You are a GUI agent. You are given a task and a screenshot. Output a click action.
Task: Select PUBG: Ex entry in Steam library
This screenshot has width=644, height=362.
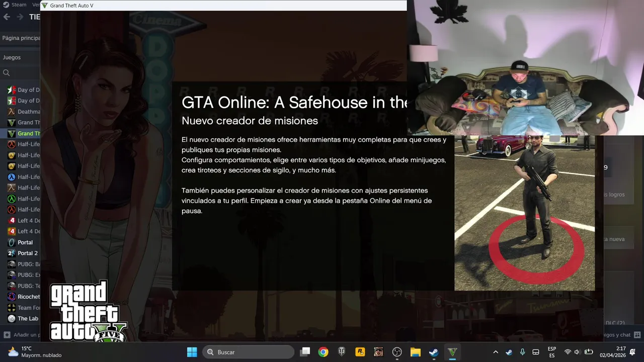click(24, 275)
